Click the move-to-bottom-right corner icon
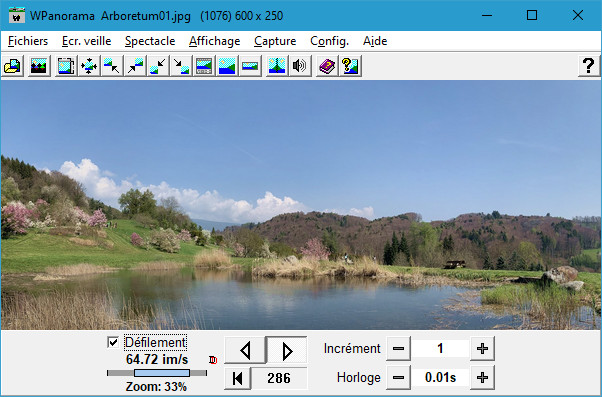This screenshot has height=397, width=602. click(x=181, y=66)
